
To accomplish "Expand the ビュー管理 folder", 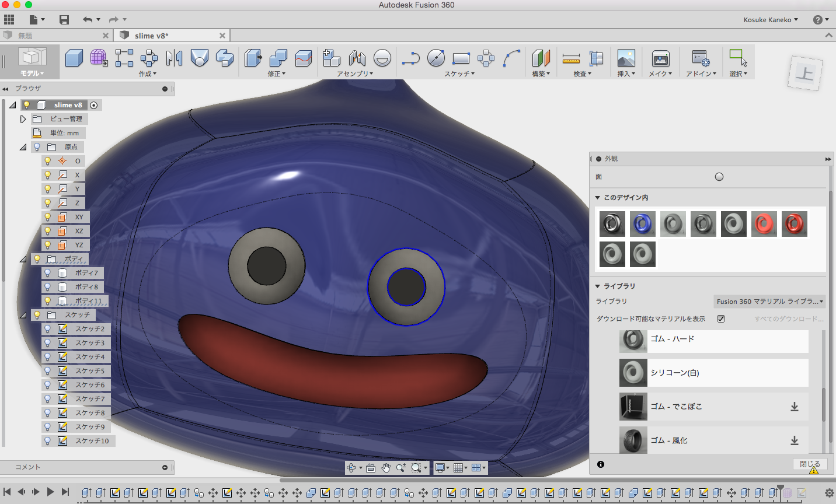I will pos(23,119).
